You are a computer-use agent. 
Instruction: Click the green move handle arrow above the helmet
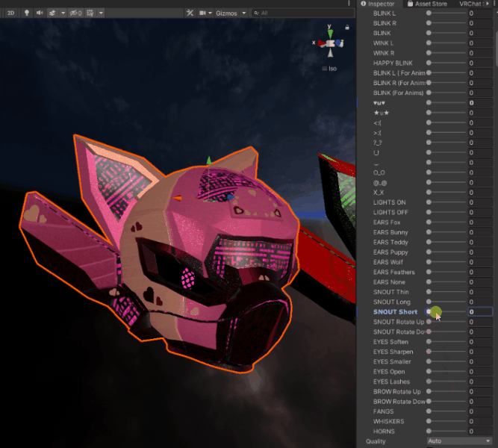tap(209, 160)
